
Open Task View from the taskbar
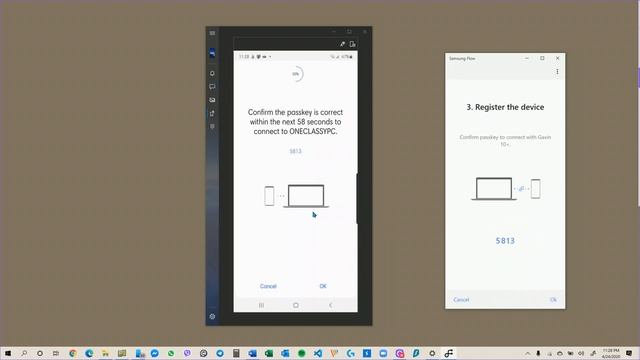pyautogui.click(x=56, y=353)
